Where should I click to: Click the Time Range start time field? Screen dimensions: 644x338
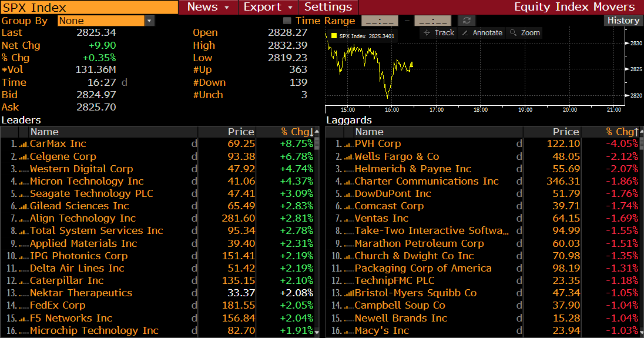pyautogui.click(x=380, y=21)
